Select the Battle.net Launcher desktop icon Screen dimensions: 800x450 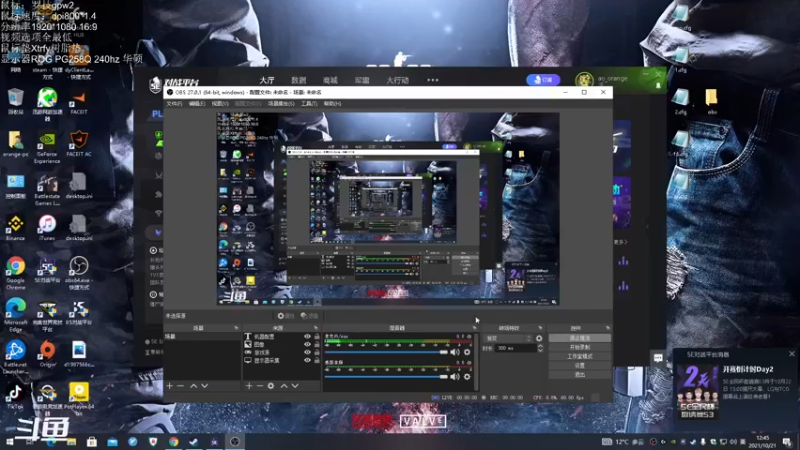tap(15, 357)
